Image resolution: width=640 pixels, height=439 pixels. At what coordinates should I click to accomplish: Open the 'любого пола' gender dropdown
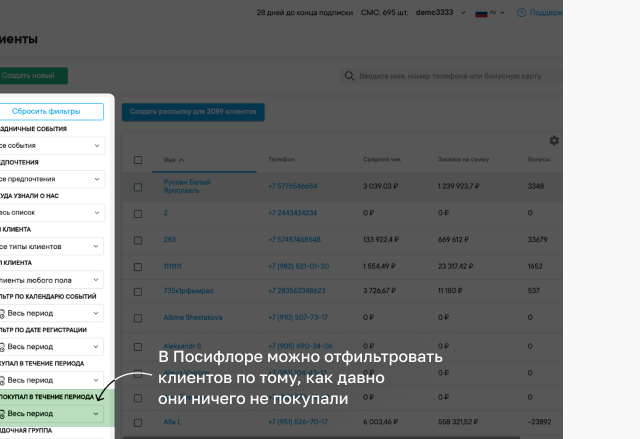[x=51, y=280]
